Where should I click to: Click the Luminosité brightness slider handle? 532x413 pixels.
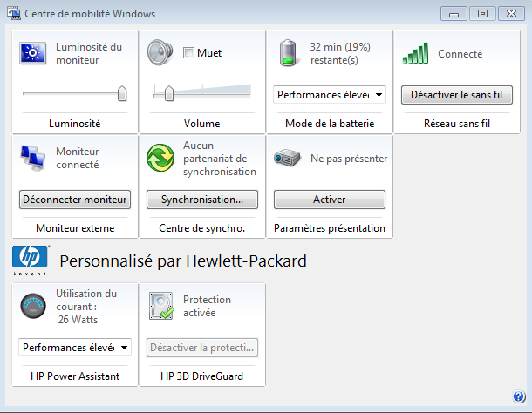pos(122,93)
